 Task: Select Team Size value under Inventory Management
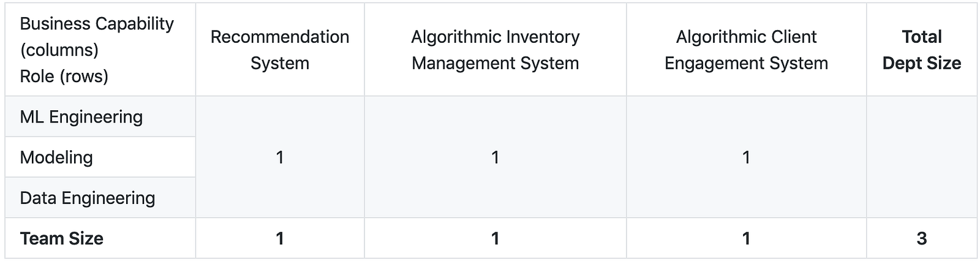[495, 238]
